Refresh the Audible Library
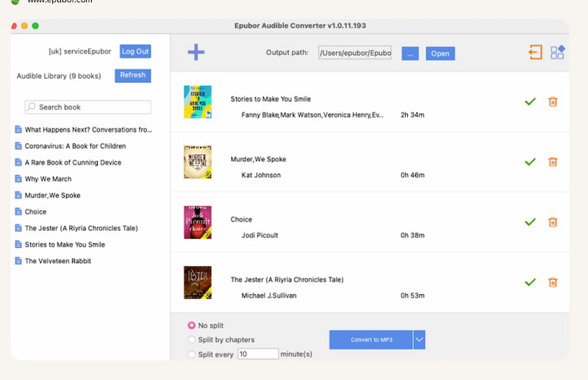This screenshot has width=588, height=380. click(x=133, y=76)
